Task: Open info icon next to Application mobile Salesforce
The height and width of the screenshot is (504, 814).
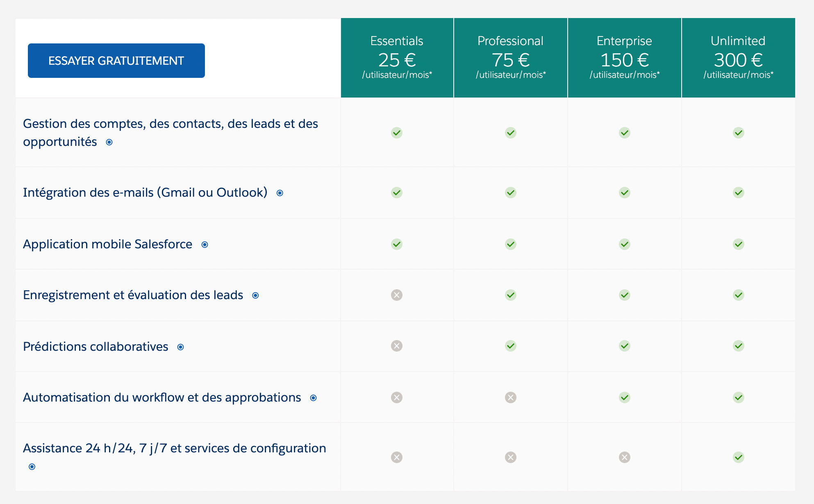Action: pos(205,245)
